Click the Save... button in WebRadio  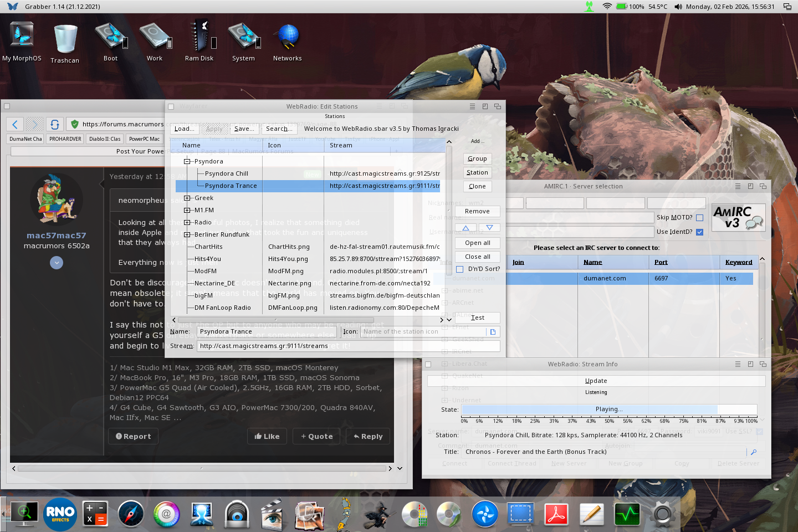point(244,129)
